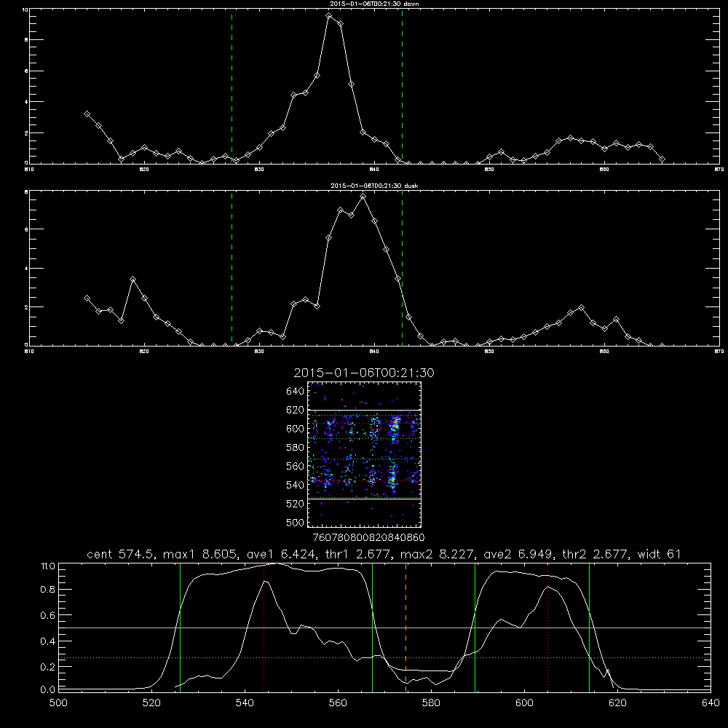Select the green vertical line near 567
Screen dimensions: 728x728
pos(372,627)
